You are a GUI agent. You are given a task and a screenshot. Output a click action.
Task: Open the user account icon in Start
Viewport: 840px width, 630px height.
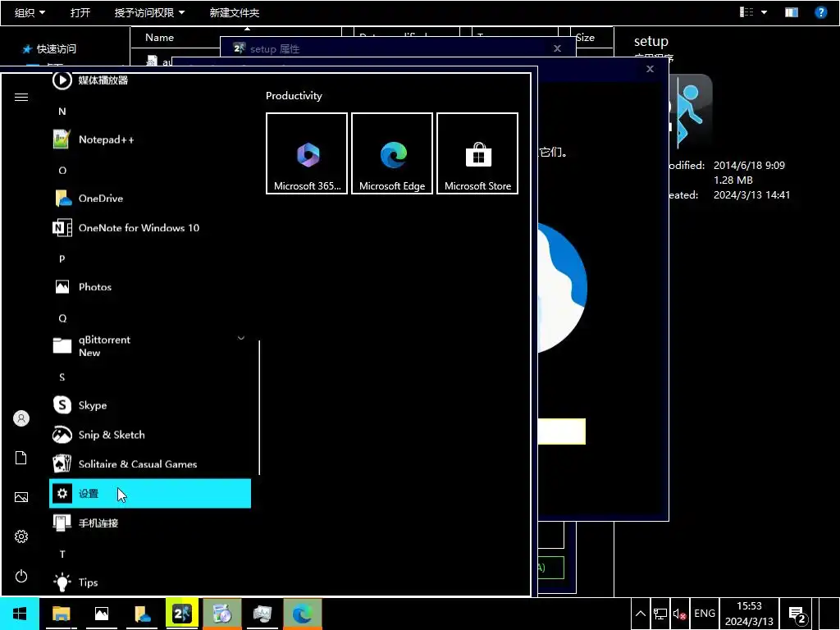click(x=21, y=418)
